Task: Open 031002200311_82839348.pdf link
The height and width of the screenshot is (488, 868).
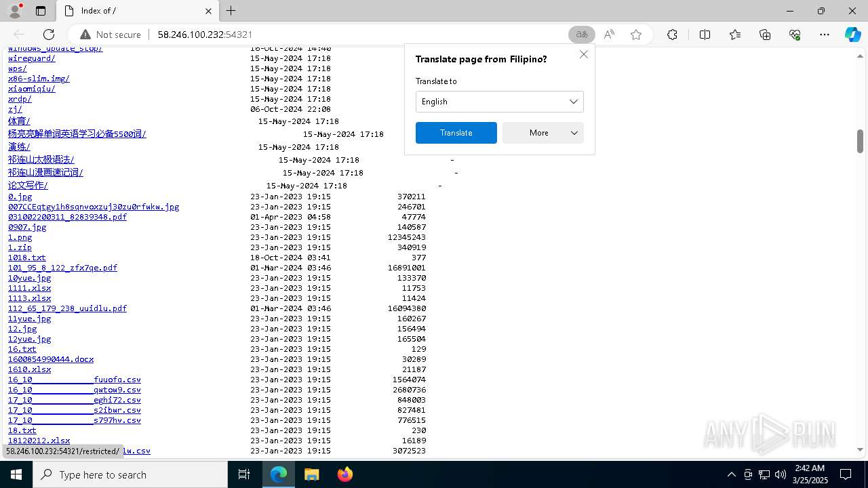Action: tap(67, 217)
